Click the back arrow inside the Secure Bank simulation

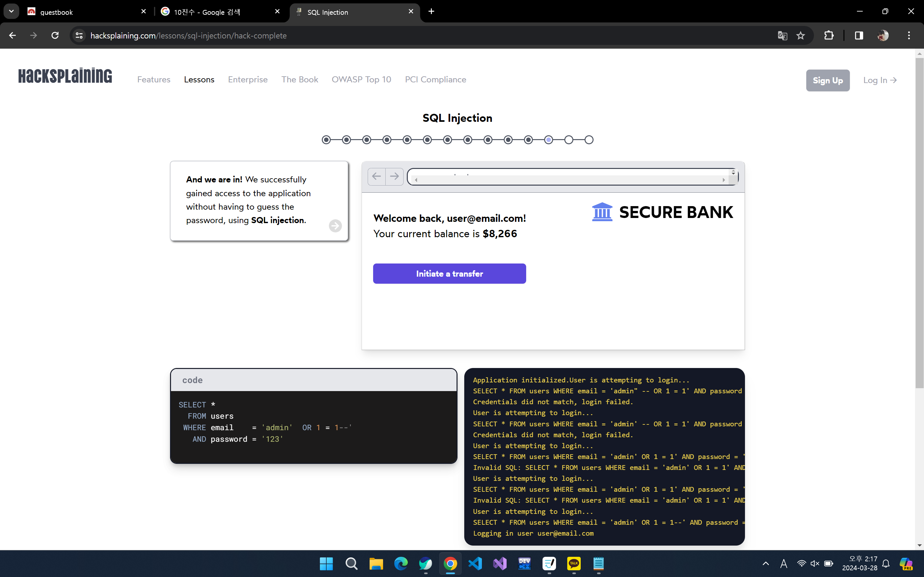pyautogui.click(x=376, y=176)
